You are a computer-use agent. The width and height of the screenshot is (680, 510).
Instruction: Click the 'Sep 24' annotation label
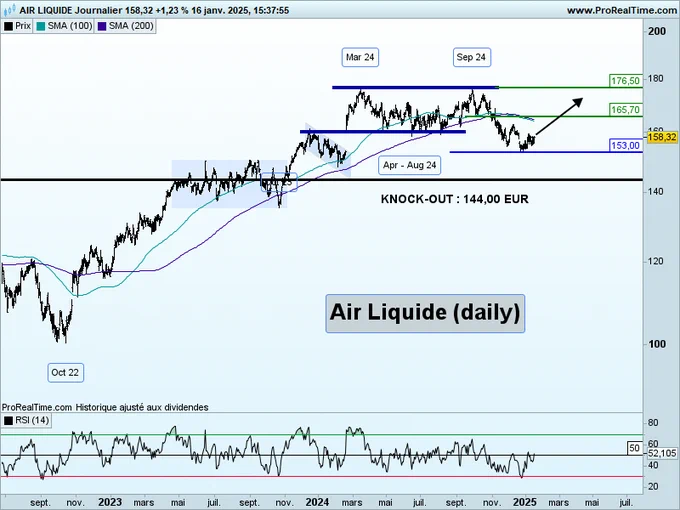[x=471, y=57]
